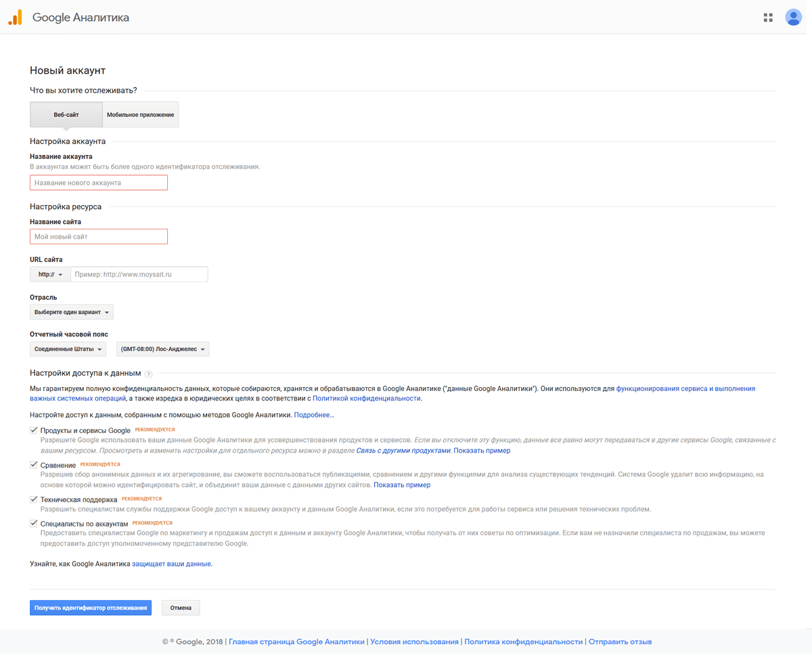Click the Новый аккаунт heading
Image resolution: width=812 pixels, height=655 pixels.
point(68,70)
